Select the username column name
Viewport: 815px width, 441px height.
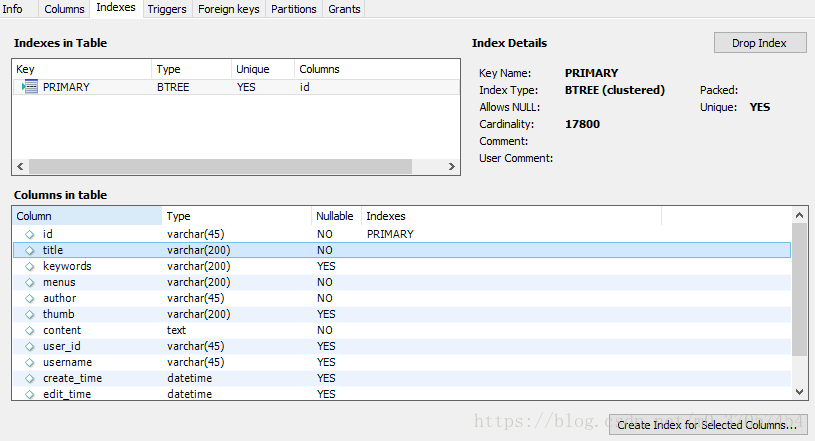click(x=68, y=362)
